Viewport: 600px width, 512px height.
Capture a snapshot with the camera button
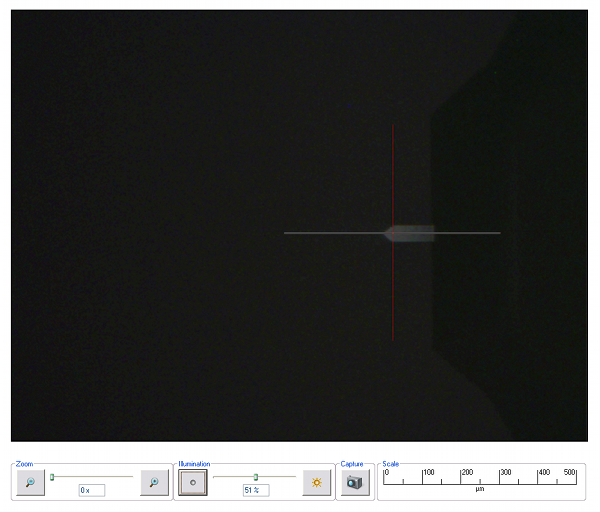(355, 482)
